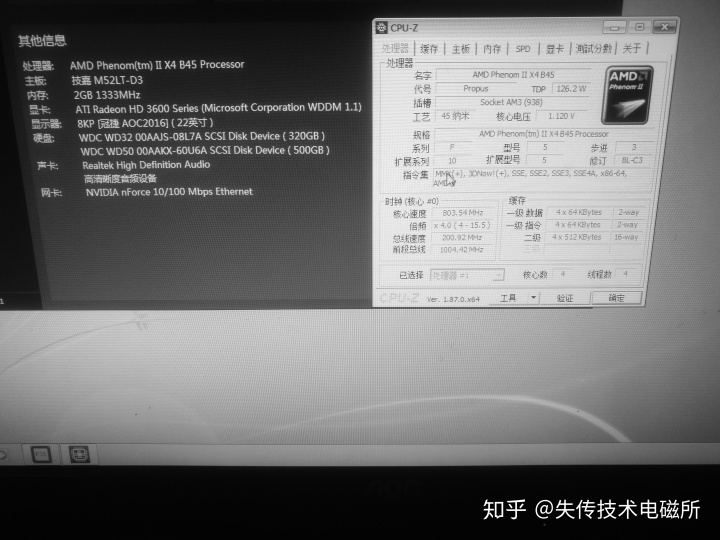Expand the 工具 dropdown arrow
Viewport: 720px width, 540px height.
pos(533,298)
